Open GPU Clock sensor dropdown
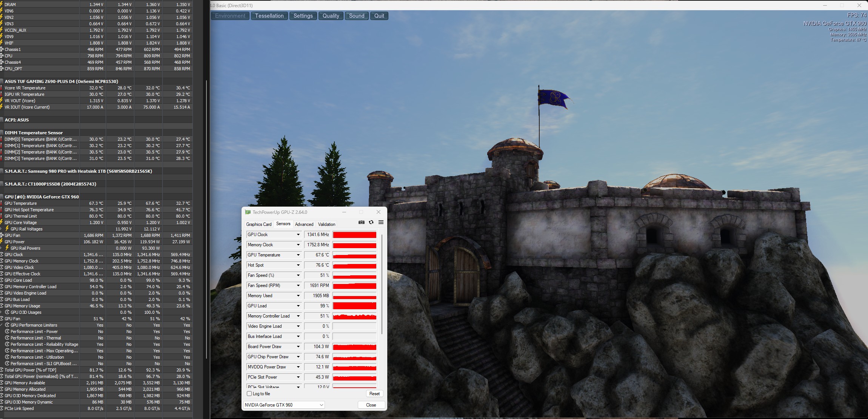The height and width of the screenshot is (419, 868). [x=298, y=235]
